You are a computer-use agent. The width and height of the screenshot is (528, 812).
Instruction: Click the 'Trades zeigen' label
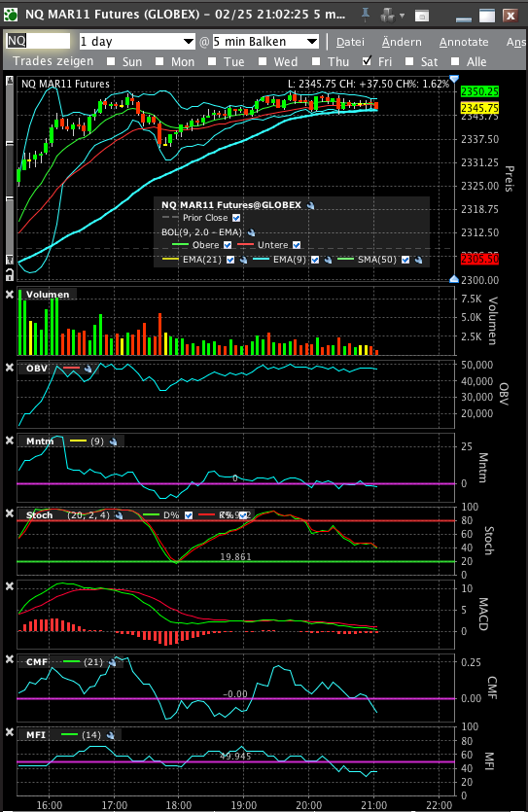[53, 61]
